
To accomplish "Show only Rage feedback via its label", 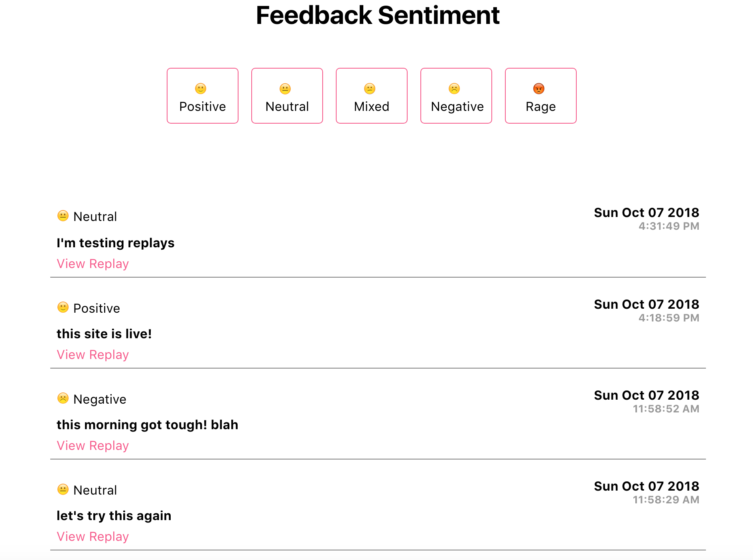I will coord(541,106).
